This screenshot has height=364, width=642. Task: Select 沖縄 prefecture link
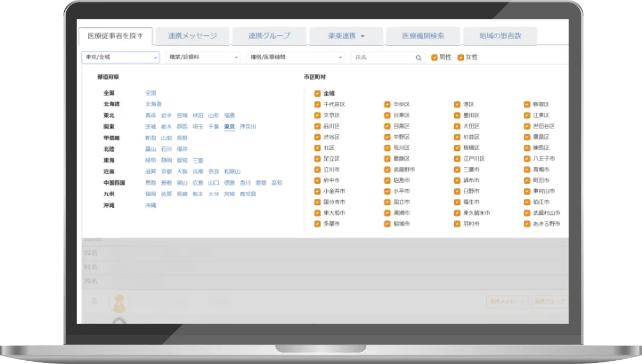click(x=150, y=205)
